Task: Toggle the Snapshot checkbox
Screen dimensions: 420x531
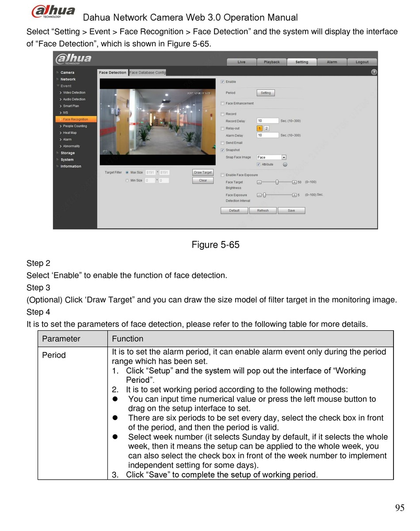Action: pos(222,150)
